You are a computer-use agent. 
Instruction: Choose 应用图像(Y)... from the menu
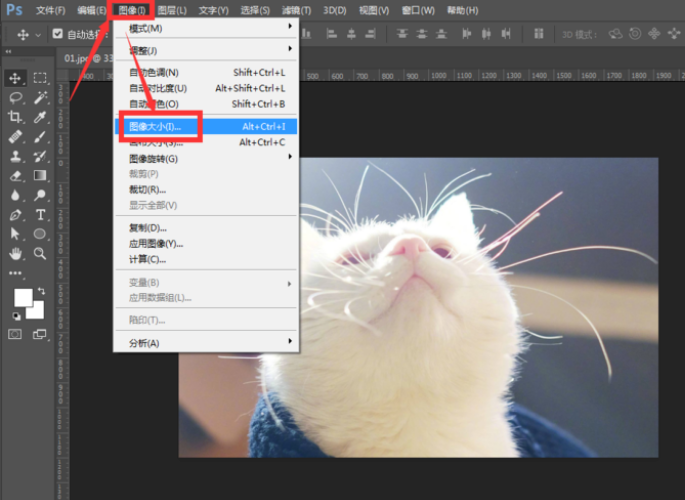pos(206,244)
